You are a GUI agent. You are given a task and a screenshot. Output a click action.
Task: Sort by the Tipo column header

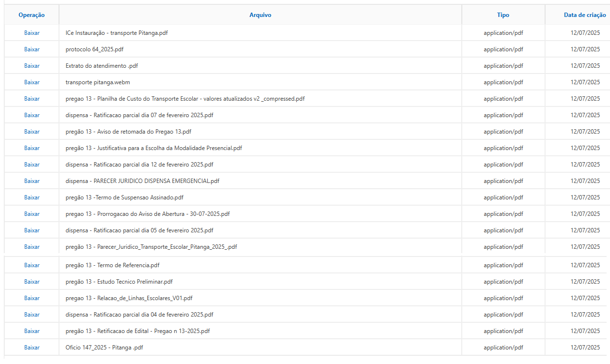pos(503,15)
